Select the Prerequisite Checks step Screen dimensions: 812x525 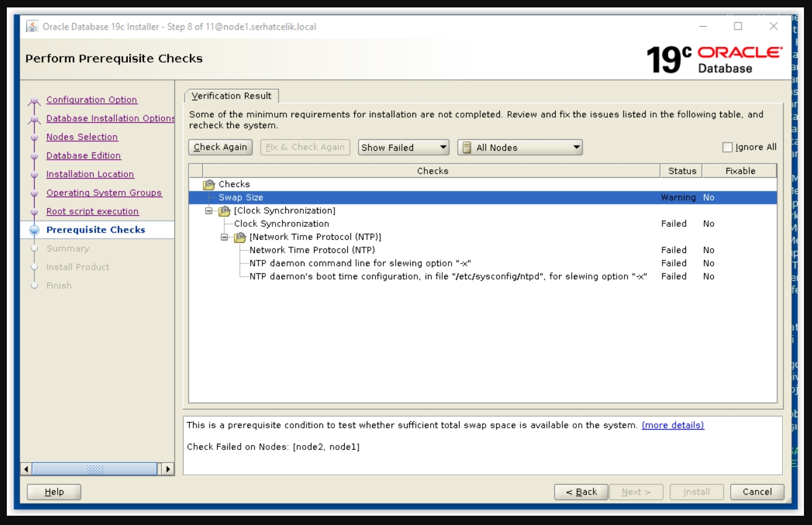(96, 230)
